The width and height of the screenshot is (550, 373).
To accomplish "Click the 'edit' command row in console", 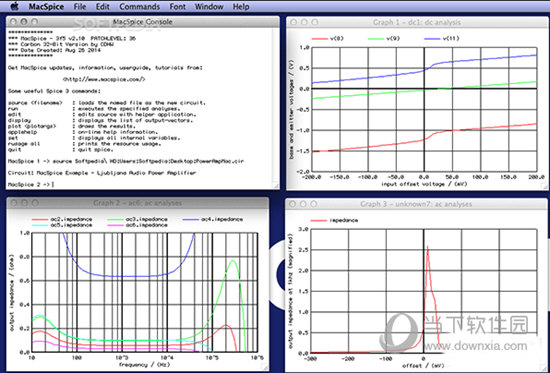I will coord(102,114).
